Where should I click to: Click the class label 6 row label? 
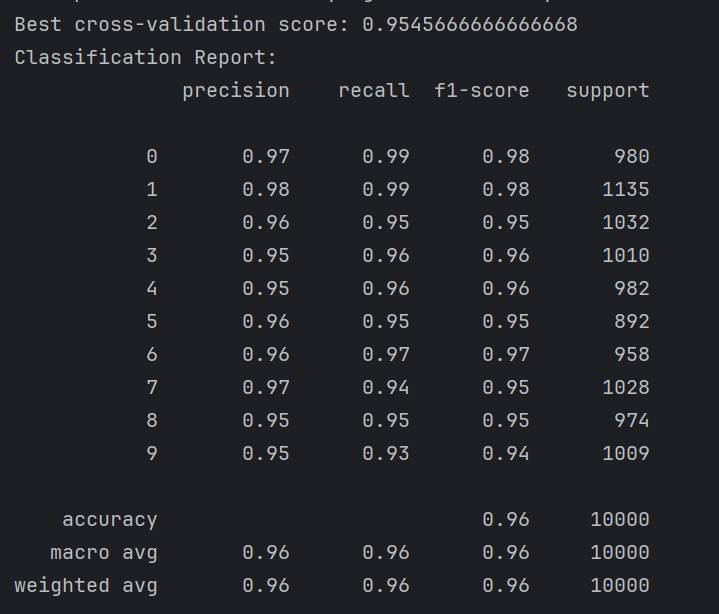tap(151, 354)
